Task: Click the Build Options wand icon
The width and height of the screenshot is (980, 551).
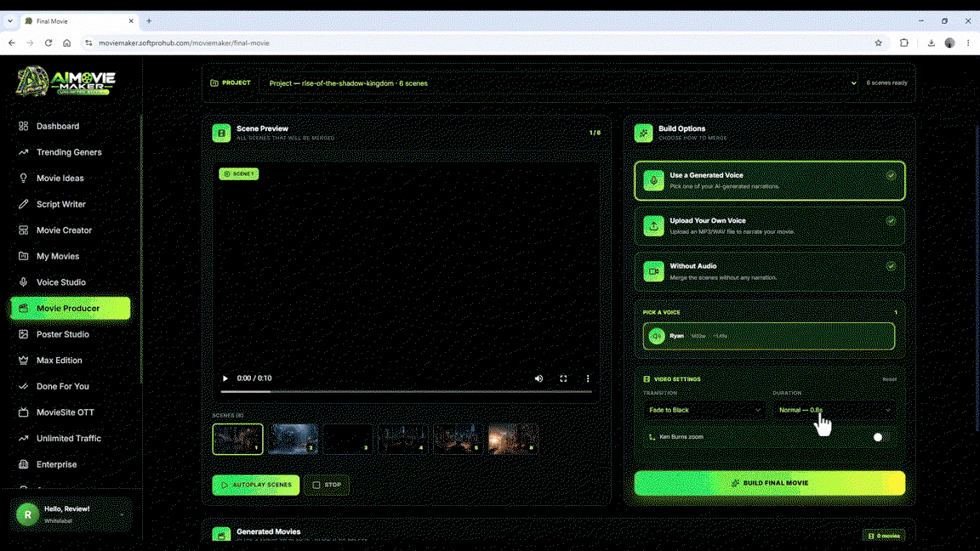Action: (x=643, y=133)
